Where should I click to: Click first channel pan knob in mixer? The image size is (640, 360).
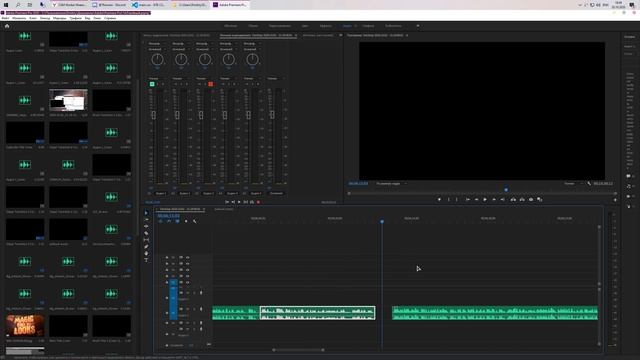point(157,60)
